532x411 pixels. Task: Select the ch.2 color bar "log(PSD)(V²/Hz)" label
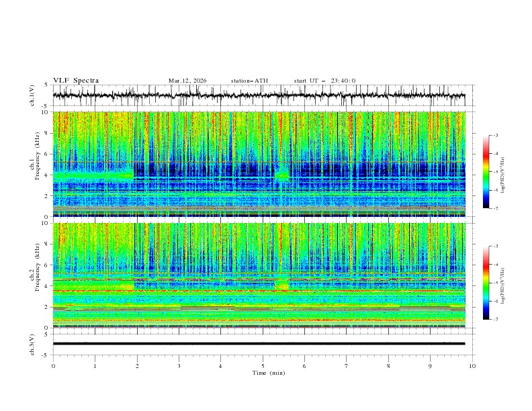[x=502, y=286]
